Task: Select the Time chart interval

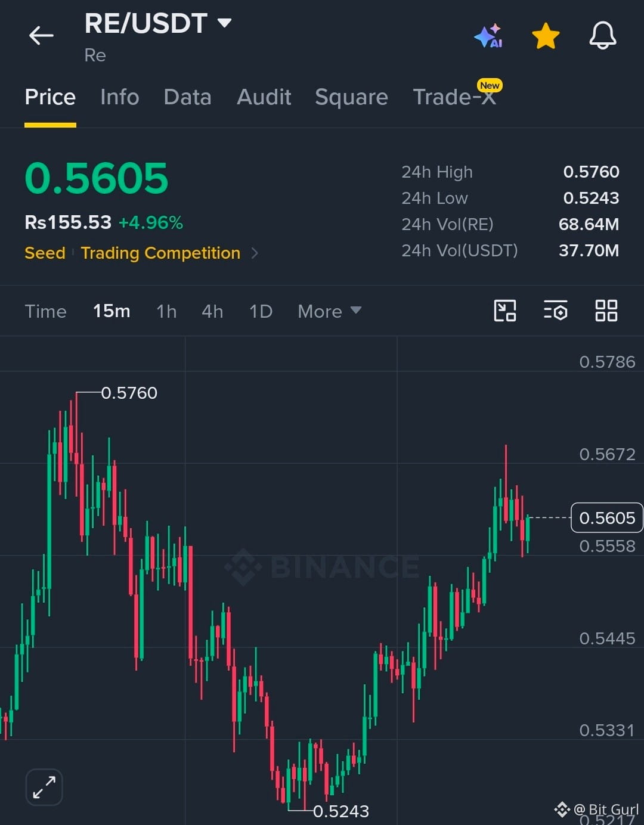Action: tap(45, 311)
